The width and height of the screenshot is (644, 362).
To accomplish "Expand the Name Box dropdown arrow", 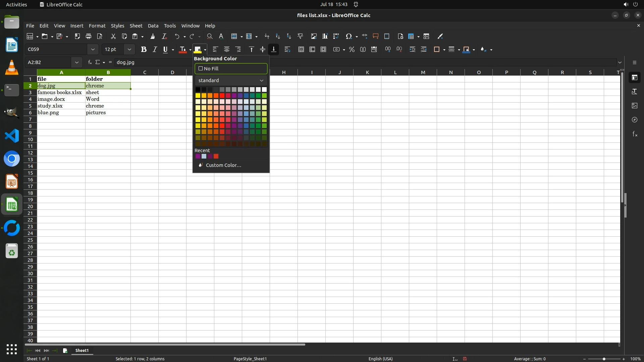I will click(76, 62).
